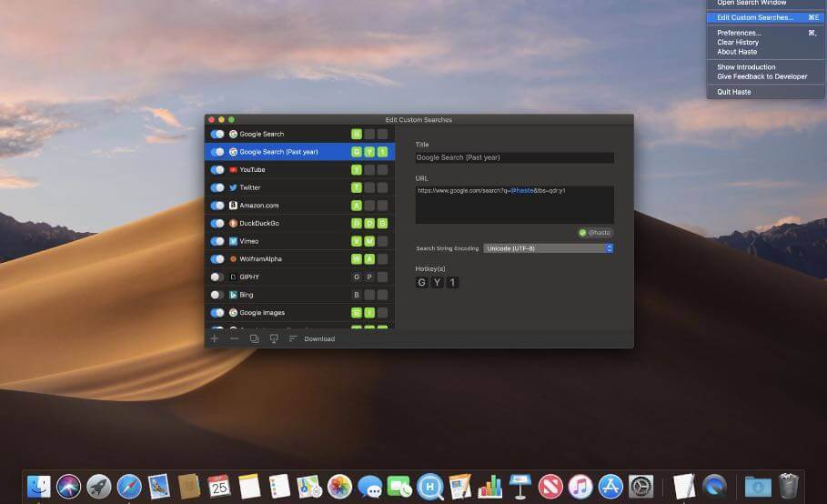Click the YouTube icon in the search list
Screen dimensions: 827x504
[x=233, y=170]
